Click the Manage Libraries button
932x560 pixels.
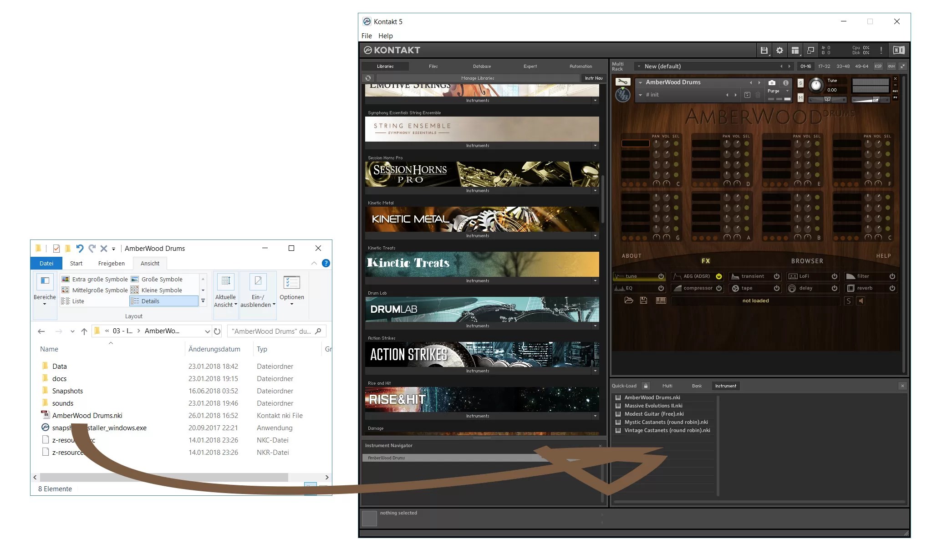[x=478, y=78]
